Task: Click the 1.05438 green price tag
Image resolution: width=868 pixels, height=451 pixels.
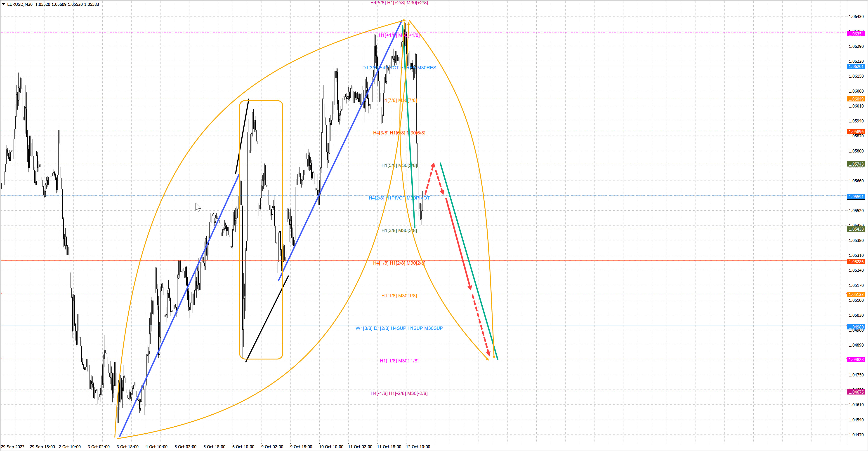Action: (x=856, y=229)
